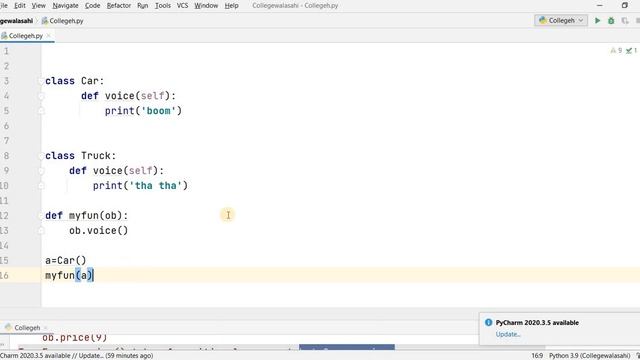Close the Collegeh tab in the Run panel
640x360 pixels.
tap(45, 328)
